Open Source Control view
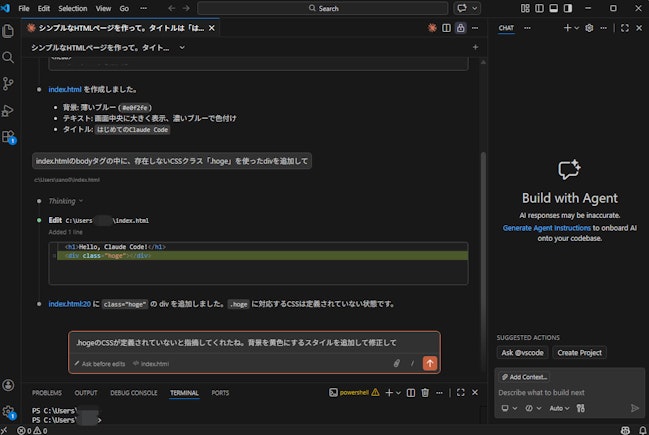Screen dimensions: 649x435 [8, 84]
